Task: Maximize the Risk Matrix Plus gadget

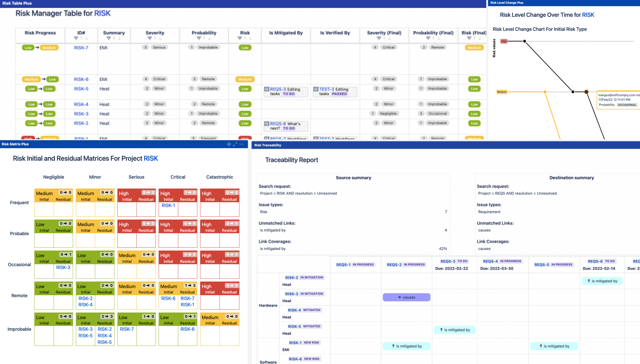Action: point(235,144)
